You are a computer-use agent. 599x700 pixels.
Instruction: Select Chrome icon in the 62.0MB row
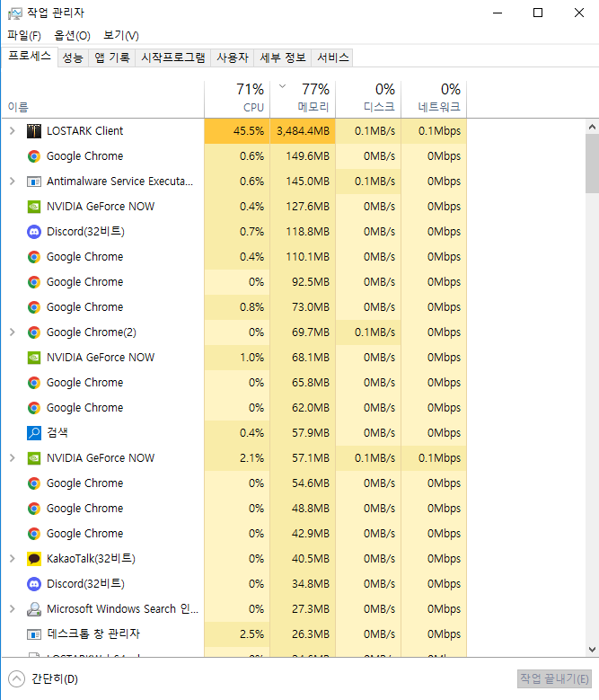(34, 408)
